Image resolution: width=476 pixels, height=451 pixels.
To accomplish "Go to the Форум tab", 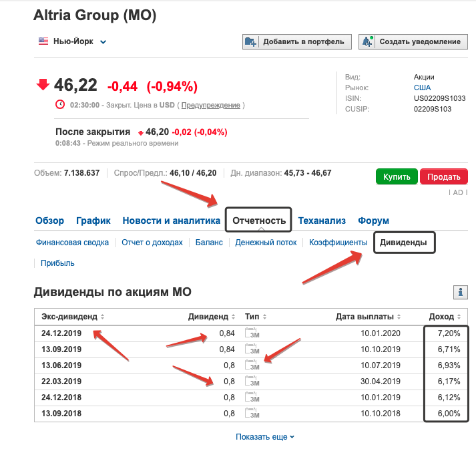I will [x=373, y=220].
